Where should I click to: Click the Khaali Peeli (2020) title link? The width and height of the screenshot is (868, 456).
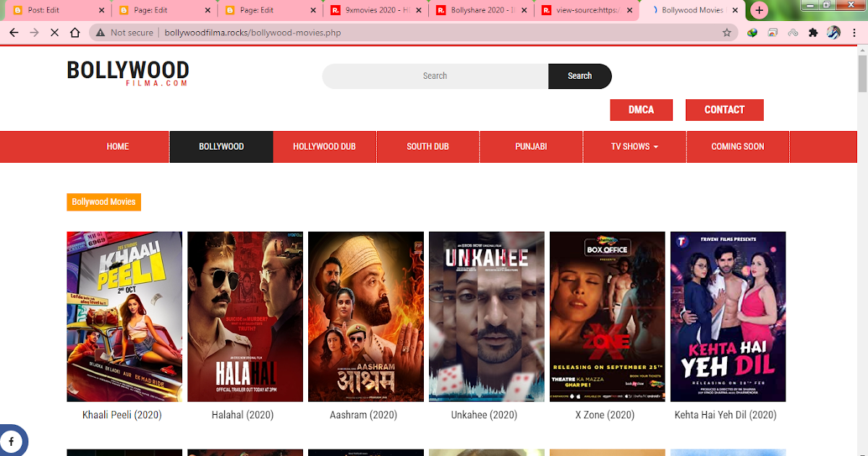point(122,415)
